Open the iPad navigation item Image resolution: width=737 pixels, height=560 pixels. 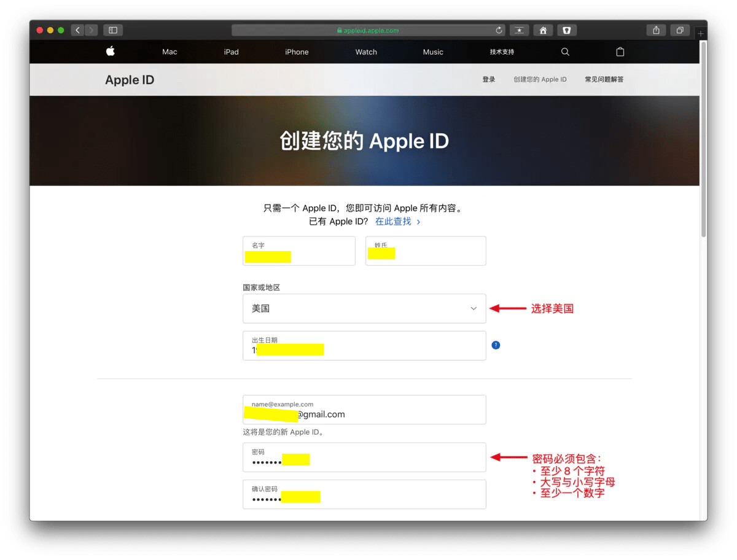[231, 52]
